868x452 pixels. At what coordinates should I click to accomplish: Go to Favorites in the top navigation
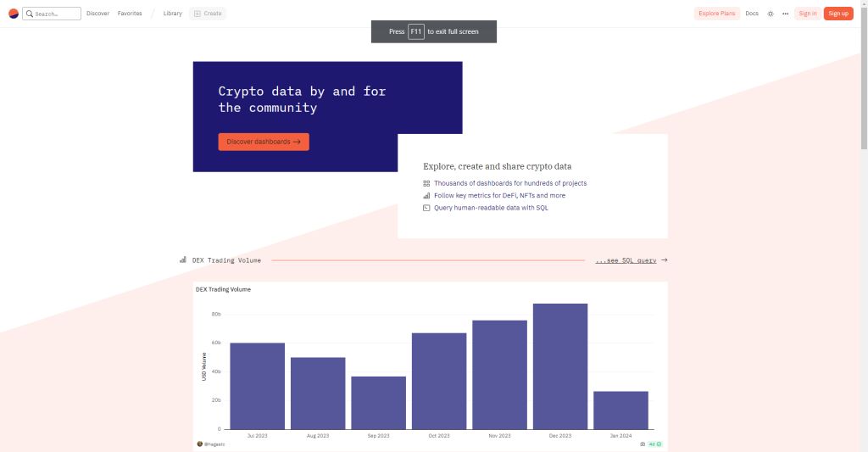pos(130,14)
